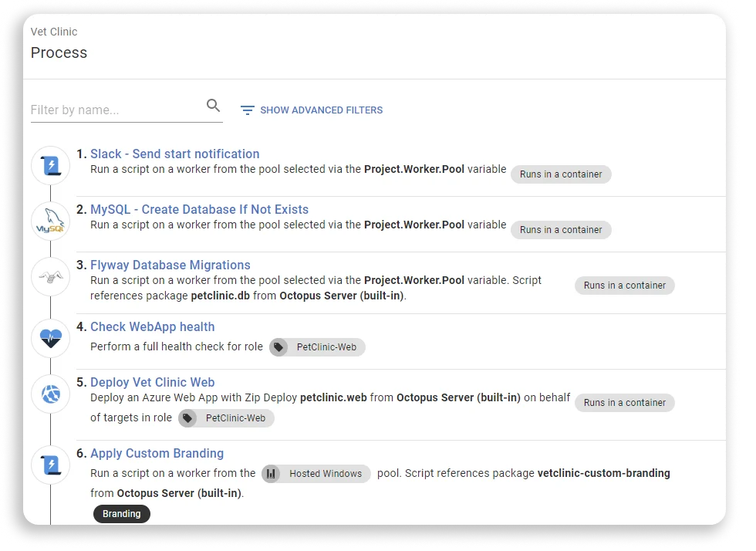Image resolution: width=756 pixels, height=551 pixels.
Task: Open the Slack - Send start notification step
Action: tap(174, 154)
